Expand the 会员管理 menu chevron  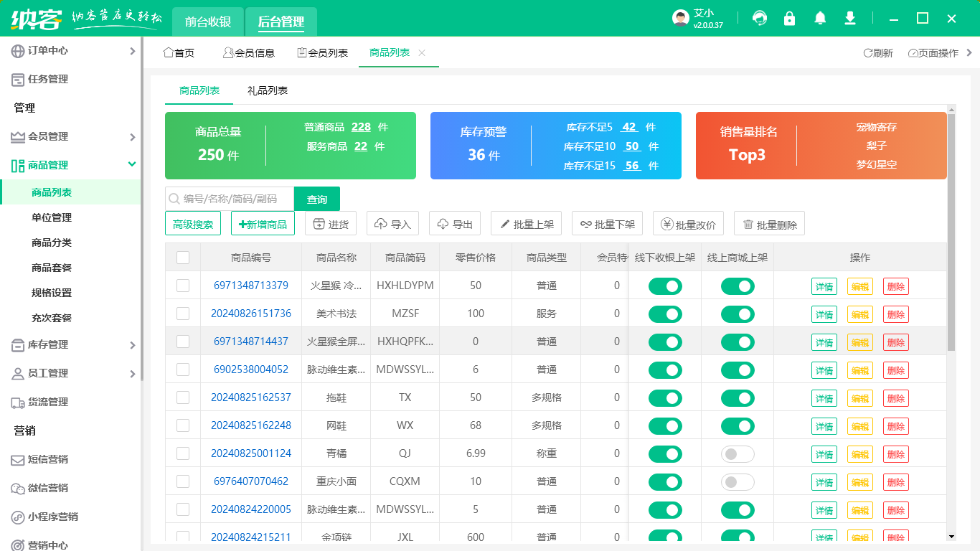pos(132,137)
